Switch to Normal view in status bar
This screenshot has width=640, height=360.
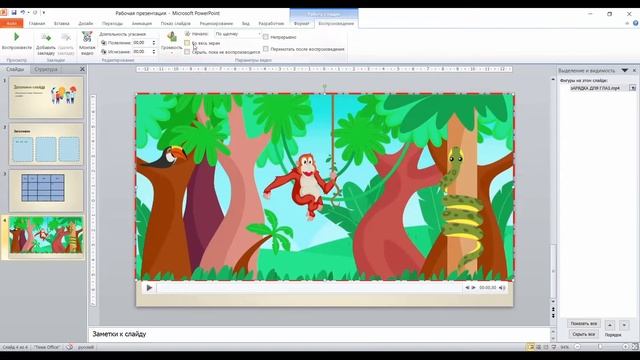530,347
